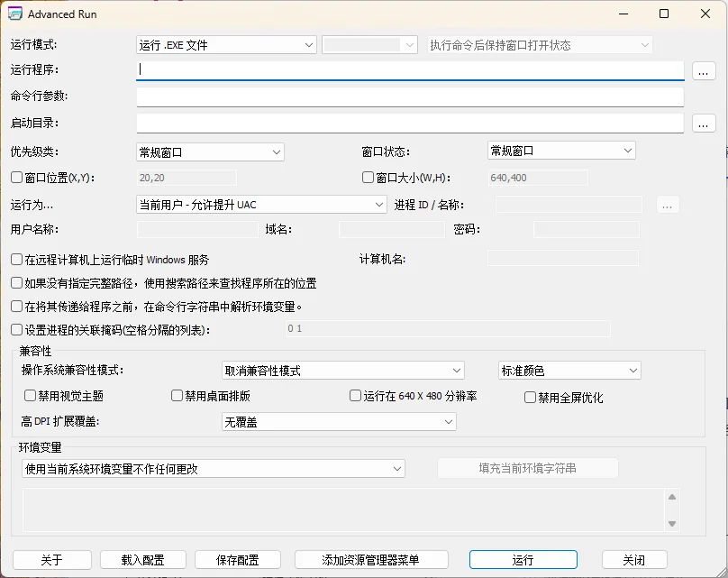The height and width of the screenshot is (578, 728).
Task: Open the 窗口状态 dropdown
Action: [560, 150]
